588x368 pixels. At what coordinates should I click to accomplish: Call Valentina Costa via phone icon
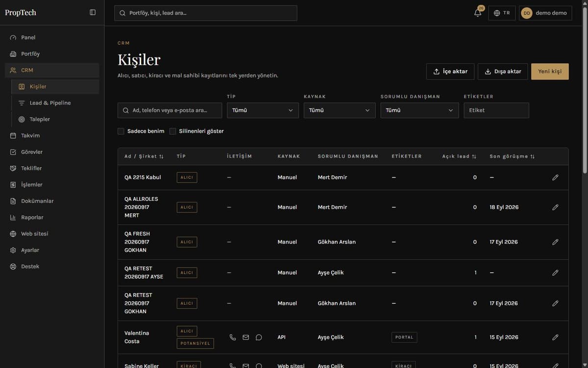point(233,337)
